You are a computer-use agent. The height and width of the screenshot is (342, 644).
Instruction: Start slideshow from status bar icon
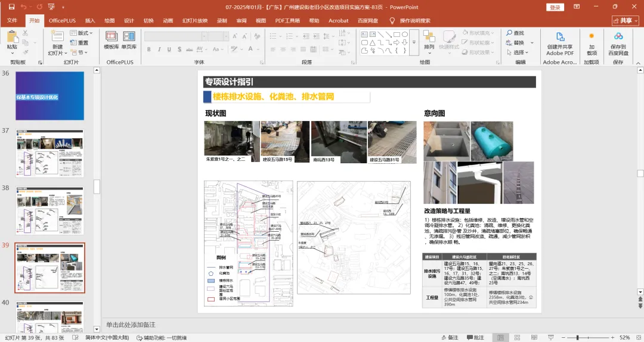tap(551, 337)
